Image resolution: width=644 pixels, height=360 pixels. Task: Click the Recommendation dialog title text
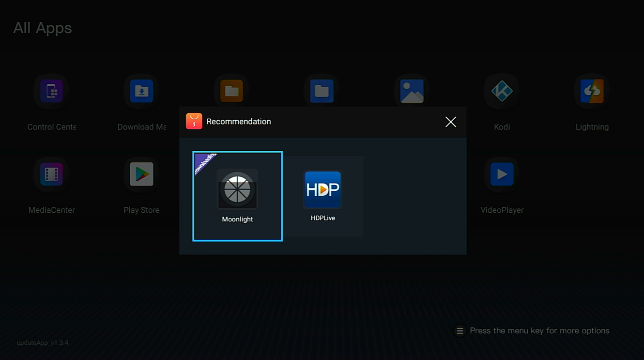coord(239,122)
